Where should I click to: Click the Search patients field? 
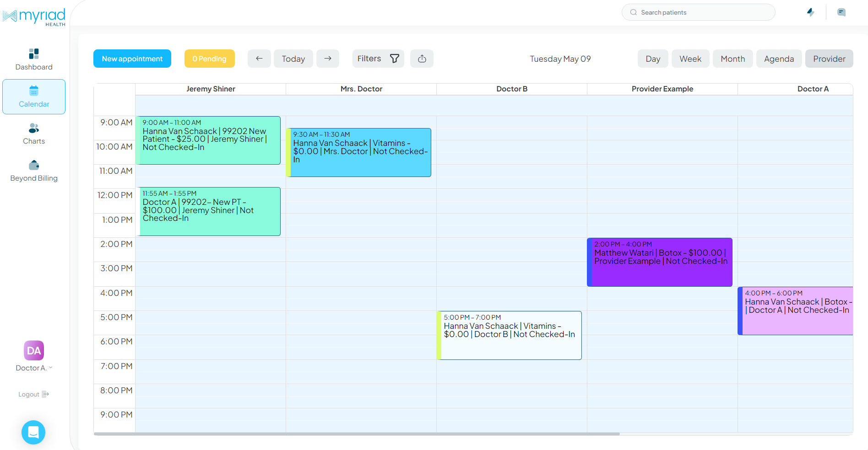click(x=698, y=12)
